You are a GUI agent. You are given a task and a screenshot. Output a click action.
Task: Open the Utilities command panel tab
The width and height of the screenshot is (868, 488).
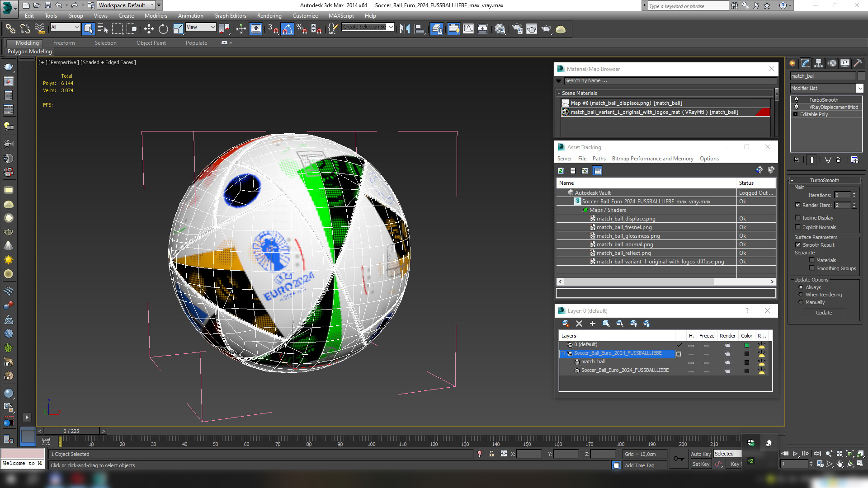pyautogui.click(x=858, y=63)
